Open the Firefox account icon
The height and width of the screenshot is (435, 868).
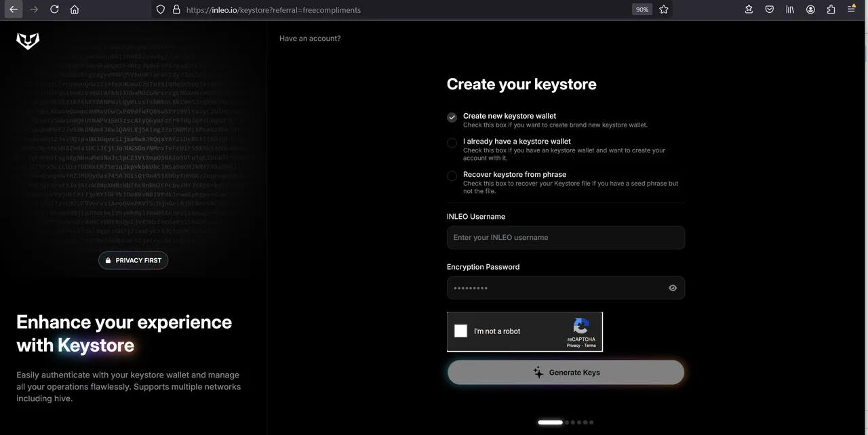coord(810,9)
